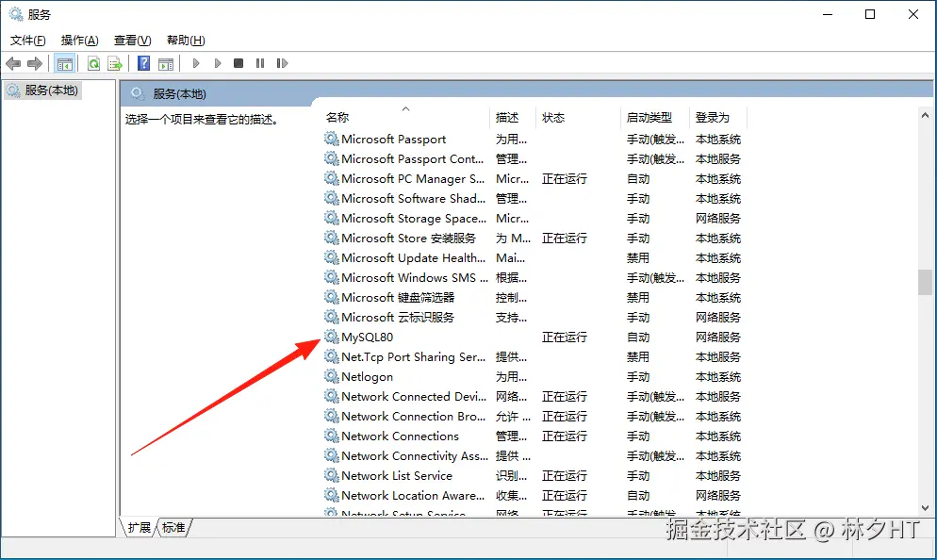Switch to the 标准 tab
937x560 pixels.
click(173, 527)
